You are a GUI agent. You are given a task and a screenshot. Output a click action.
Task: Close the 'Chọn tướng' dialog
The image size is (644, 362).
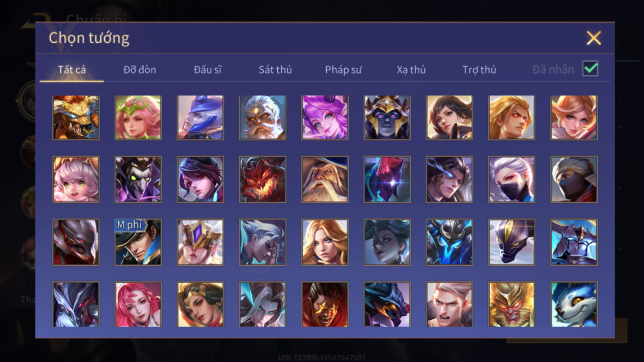(594, 38)
